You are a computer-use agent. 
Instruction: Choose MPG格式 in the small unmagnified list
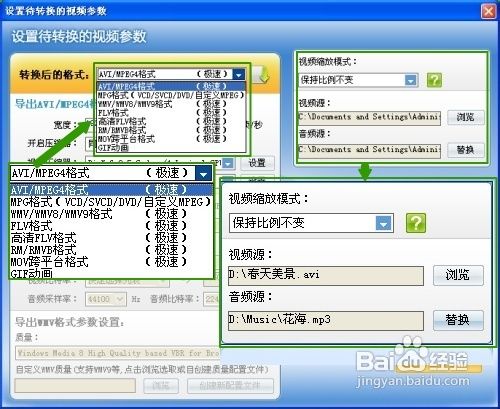coord(171,95)
